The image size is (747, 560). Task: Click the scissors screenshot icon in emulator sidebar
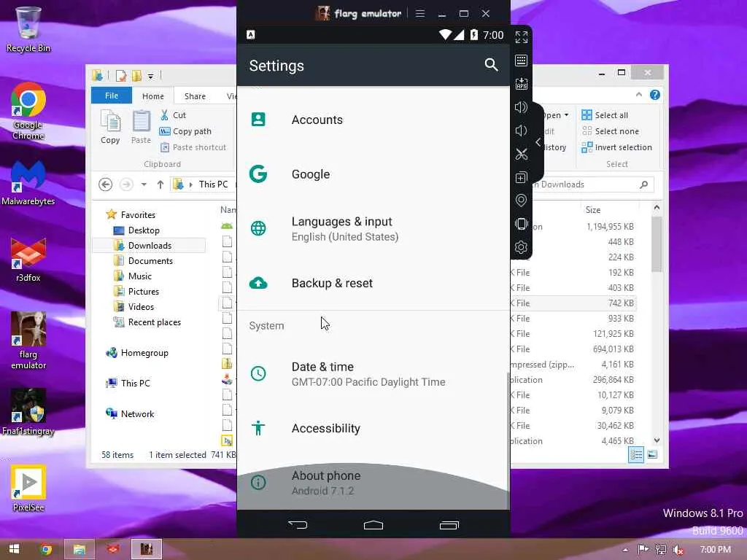coord(521,154)
